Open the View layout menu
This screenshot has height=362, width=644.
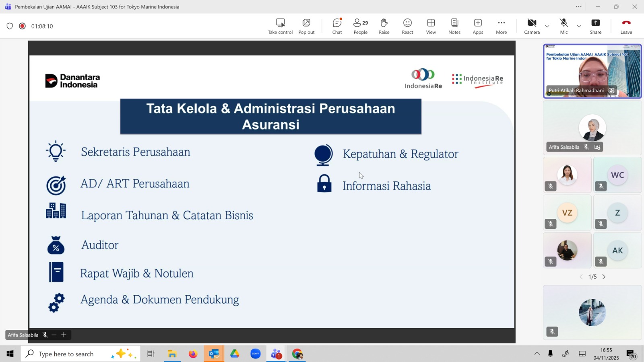point(431,26)
